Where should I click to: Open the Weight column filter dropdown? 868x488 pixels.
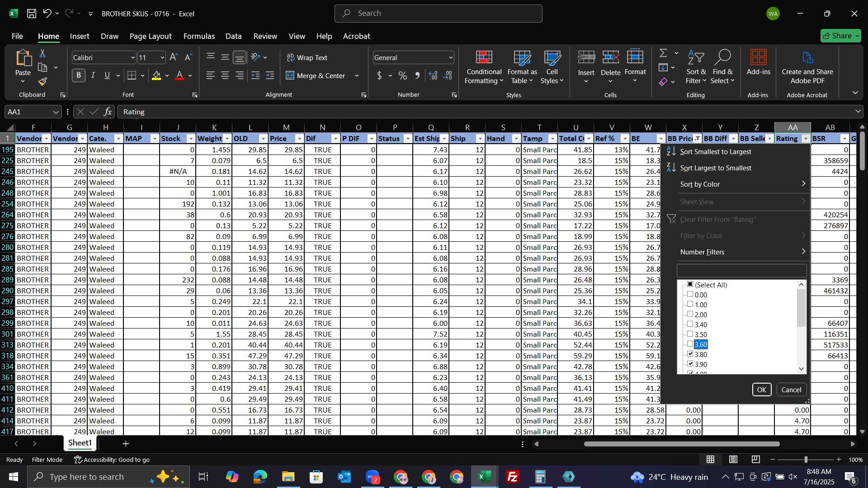pyautogui.click(x=227, y=139)
